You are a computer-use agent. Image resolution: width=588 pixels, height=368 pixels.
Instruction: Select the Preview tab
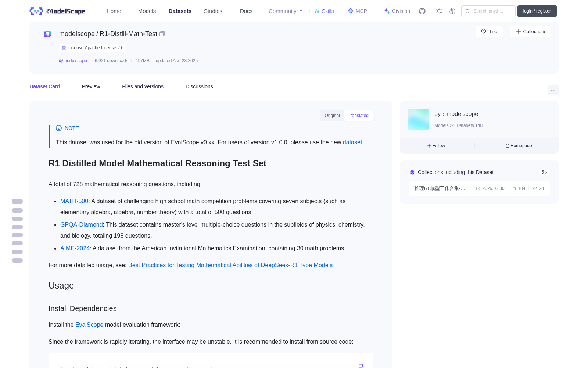[x=91, y=86]
